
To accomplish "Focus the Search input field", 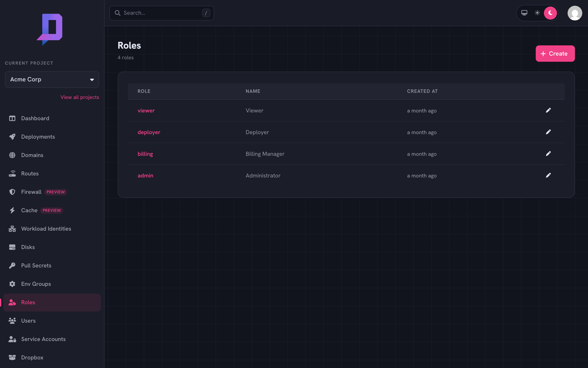I will (x=161, y=13).
